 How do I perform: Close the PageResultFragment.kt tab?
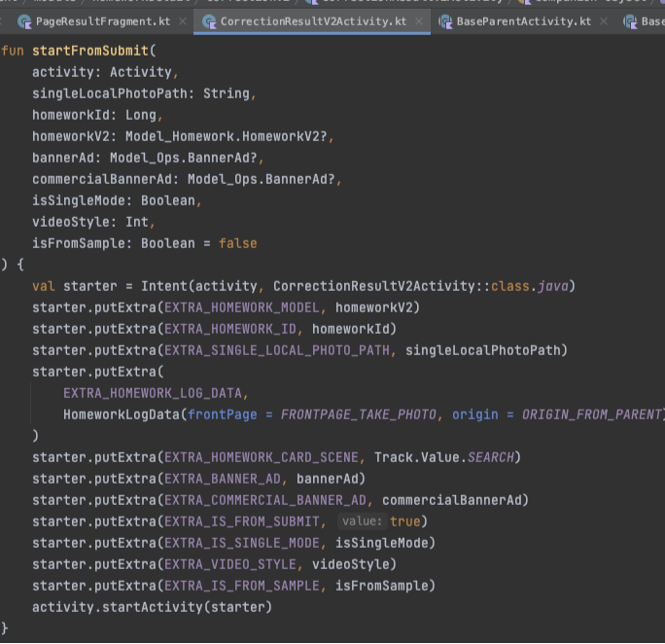(183, 21)
